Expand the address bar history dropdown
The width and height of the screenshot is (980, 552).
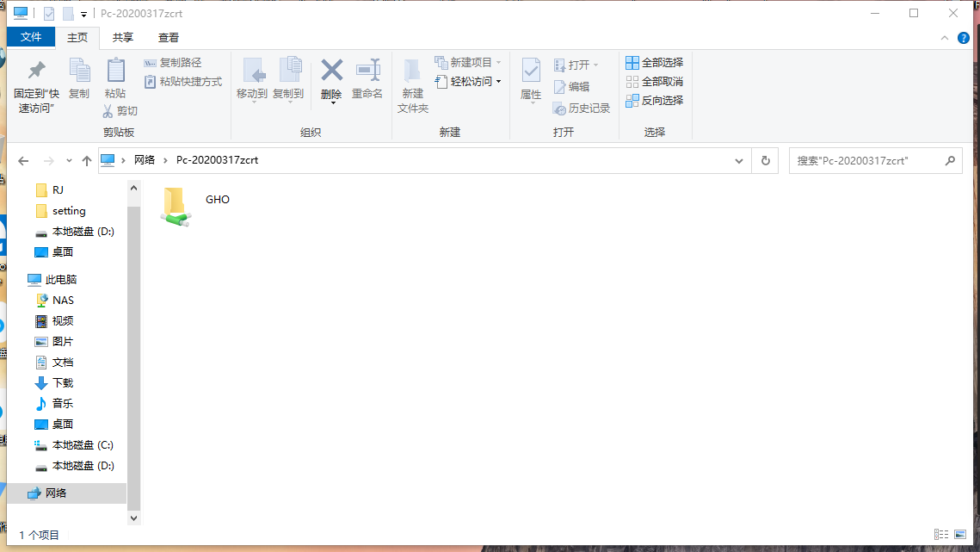(x=738, y=160)
